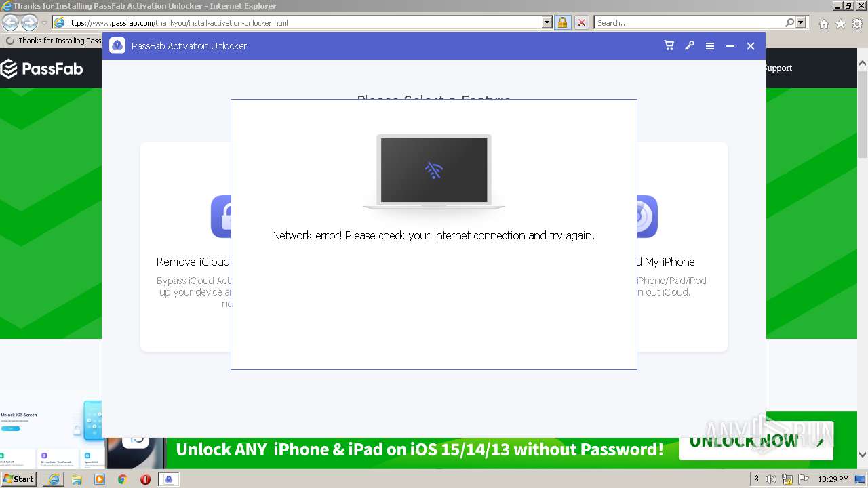Click the network tray icon
Viewport: 868px width, 488px height.
pyautogui.click(x=787, y=479)
